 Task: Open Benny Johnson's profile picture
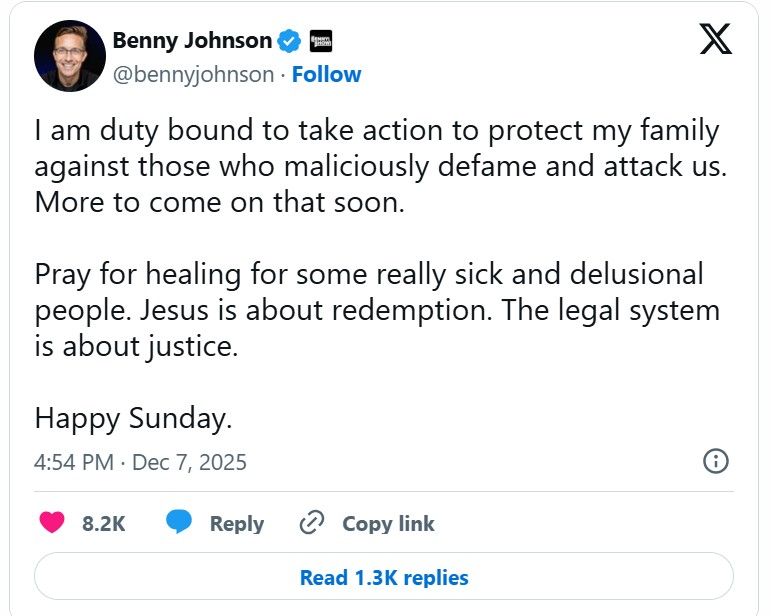tap(69, 56)
